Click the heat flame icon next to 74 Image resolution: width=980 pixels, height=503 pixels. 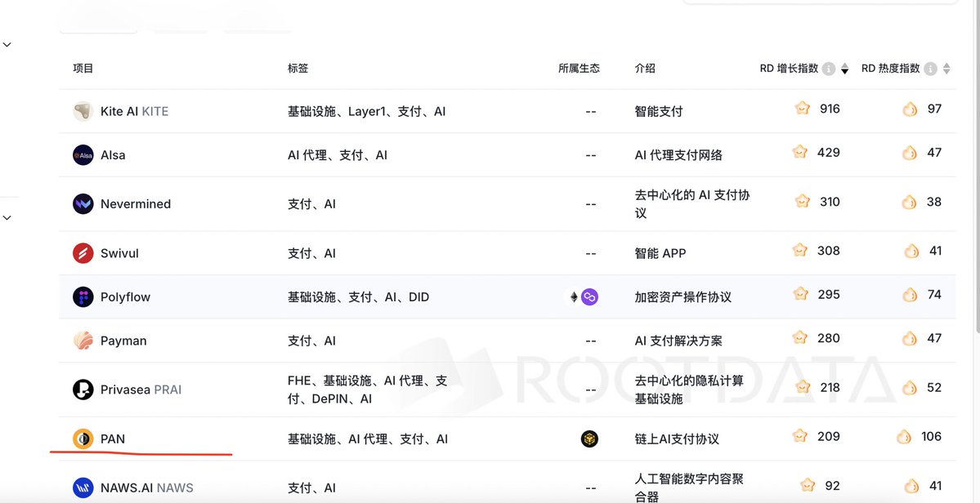point(910,295)
